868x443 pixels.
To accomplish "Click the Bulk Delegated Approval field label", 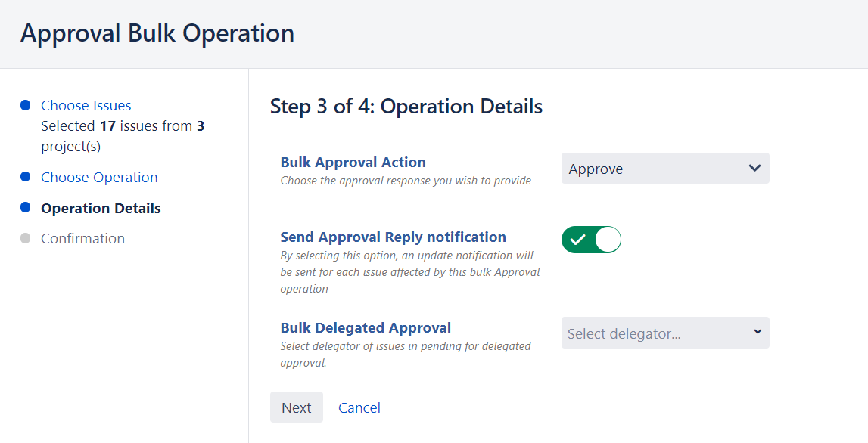I will tap(366, 327).
